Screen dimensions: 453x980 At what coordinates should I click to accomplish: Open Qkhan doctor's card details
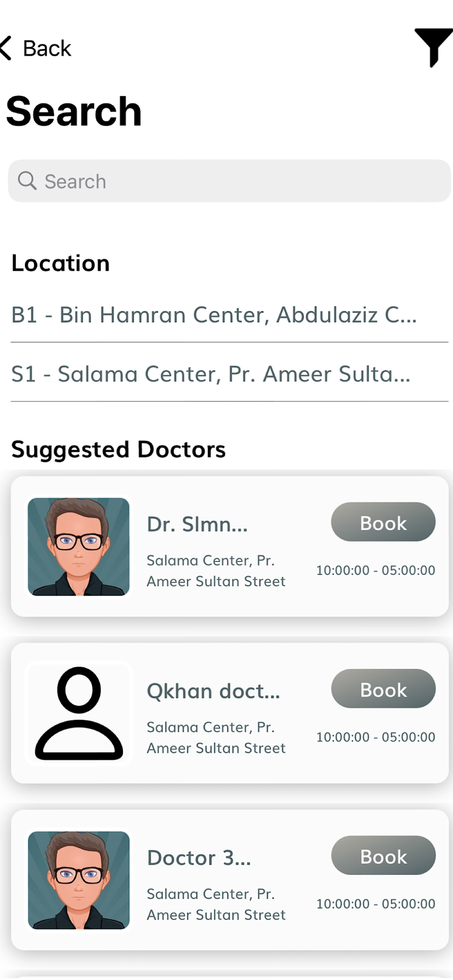click(x=226, y=713)
